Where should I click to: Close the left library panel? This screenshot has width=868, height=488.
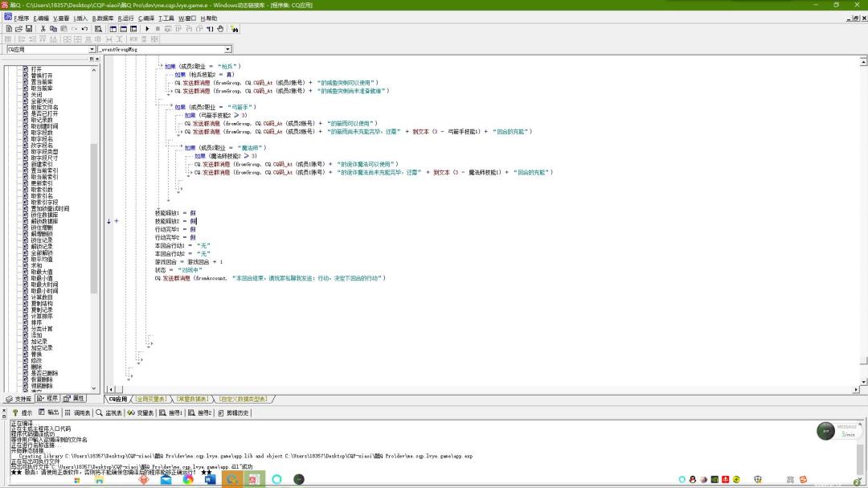(x=97, y=59)
